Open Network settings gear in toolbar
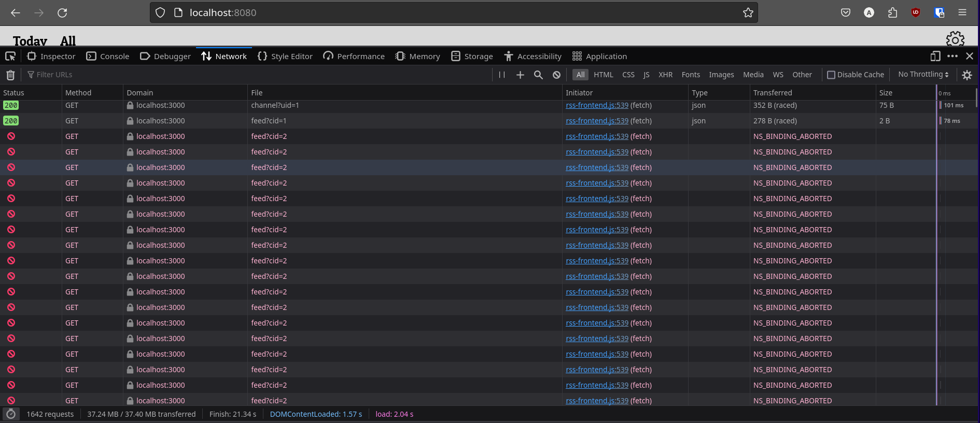Viewport: 980px width, 423px height. (x=967, y=75)
